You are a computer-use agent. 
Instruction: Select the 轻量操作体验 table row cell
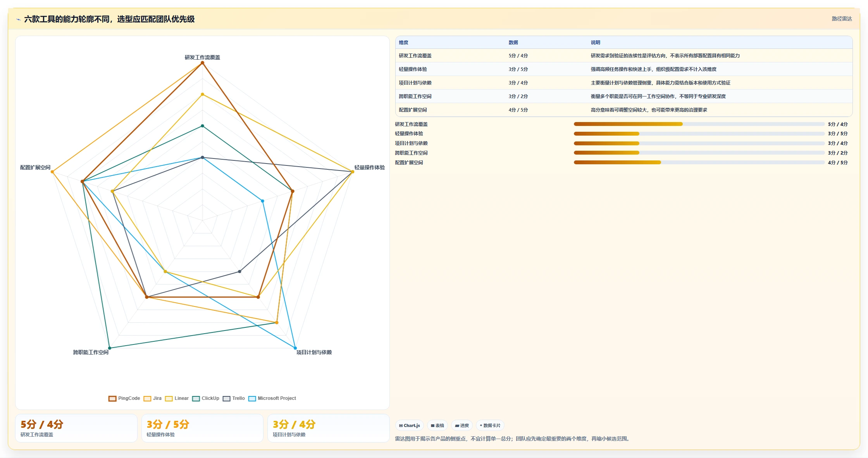(413, 69)
